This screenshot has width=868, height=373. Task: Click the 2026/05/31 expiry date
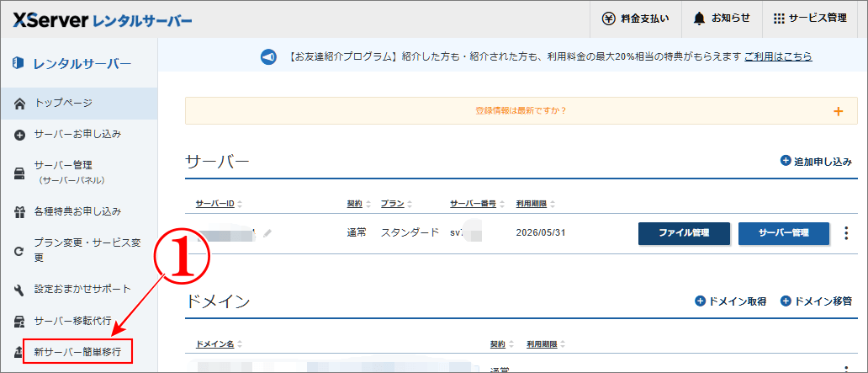click(540, 232)
